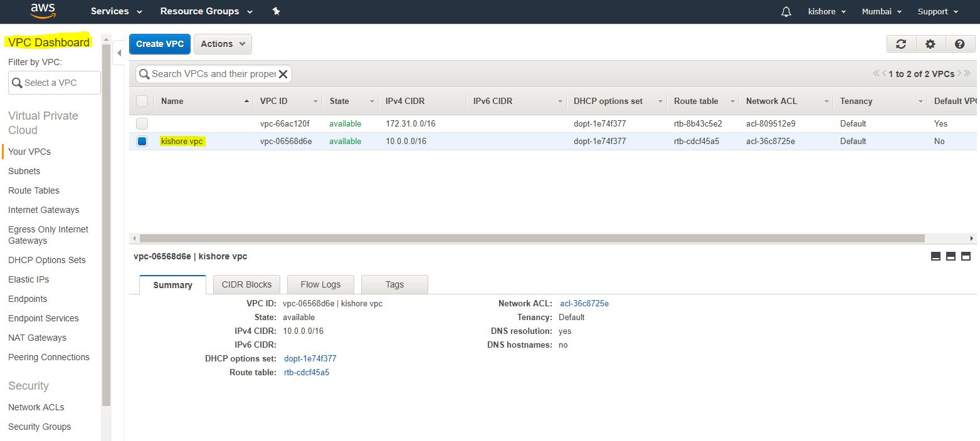Open the help question mark icon

(x=959, y=44)
